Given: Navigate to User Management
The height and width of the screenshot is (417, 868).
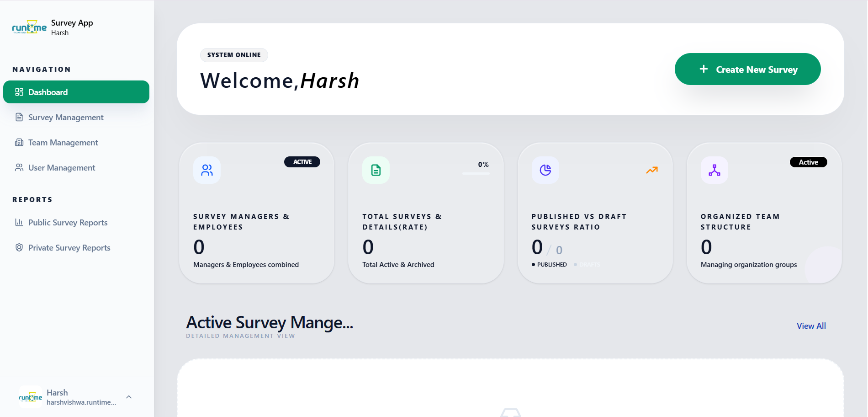Looking at the screenshot, I should pos(62,168).
